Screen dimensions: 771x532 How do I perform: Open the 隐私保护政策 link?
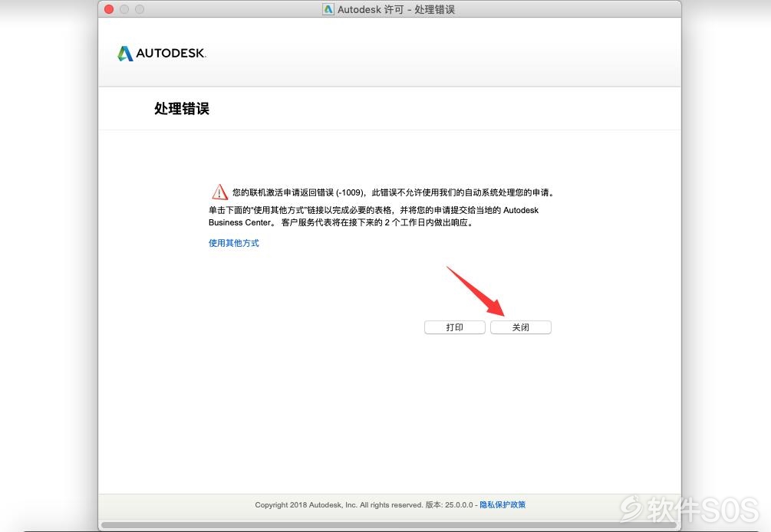[502, 504]
